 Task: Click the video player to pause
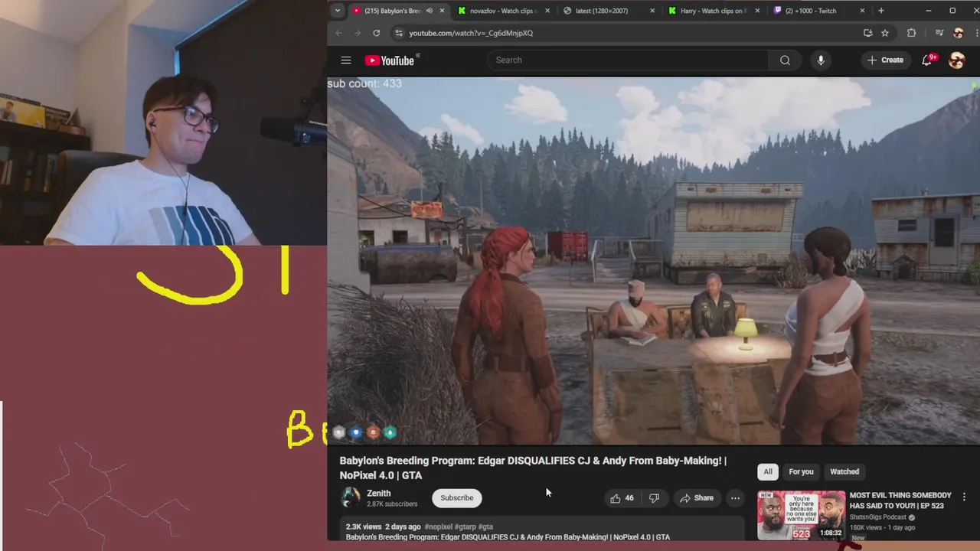point(653,260)
